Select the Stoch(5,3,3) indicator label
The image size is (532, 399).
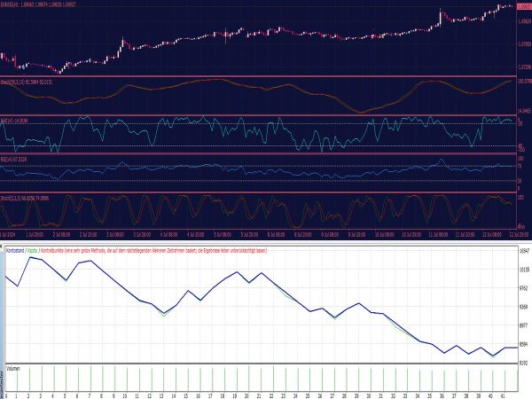(25, 199)
